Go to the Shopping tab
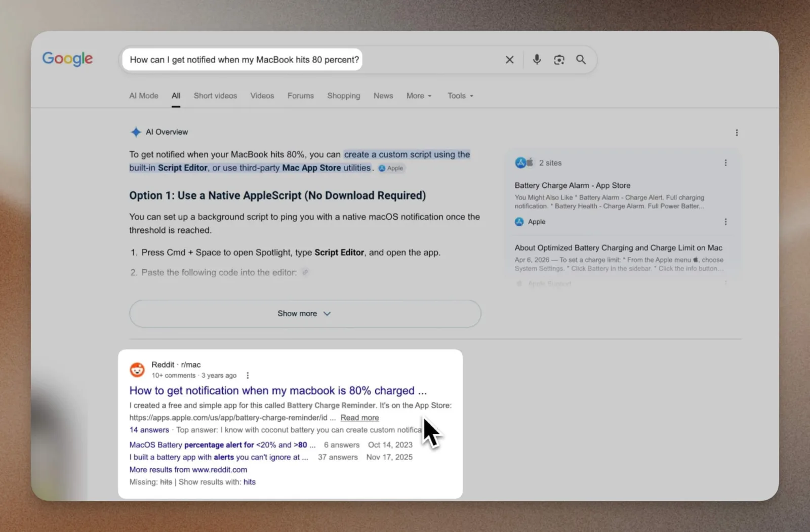Image resolution: width=810 pixels, height=532 pixels. tap(344, 96)
